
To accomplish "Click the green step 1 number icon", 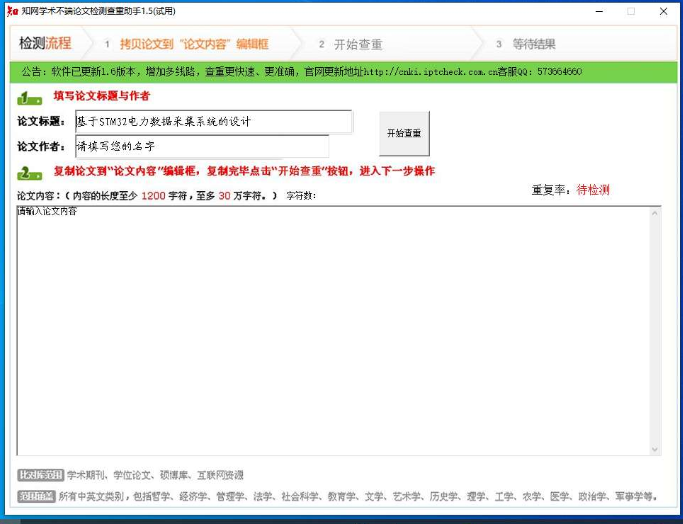I will click(x=29, y=97).
